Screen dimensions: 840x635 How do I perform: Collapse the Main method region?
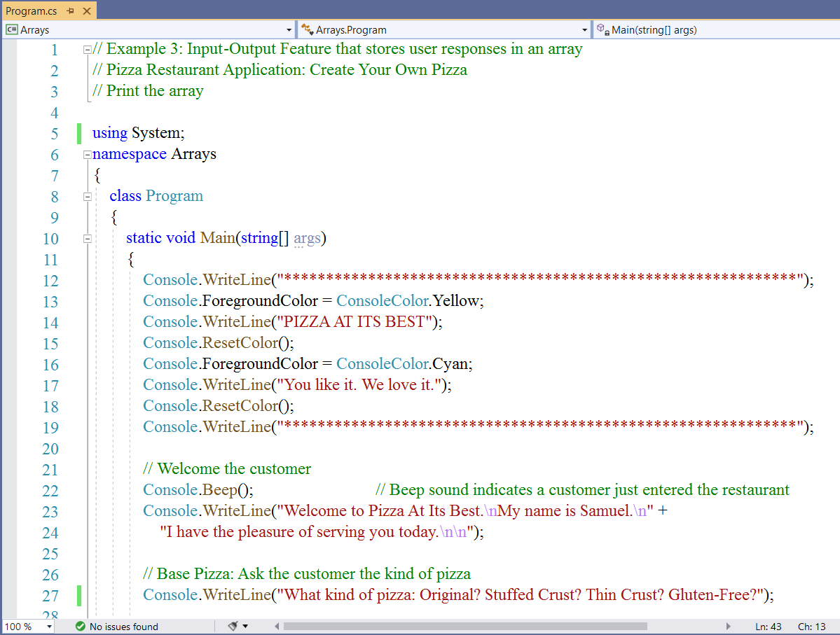pyautogui.click(x=87, y=239)
